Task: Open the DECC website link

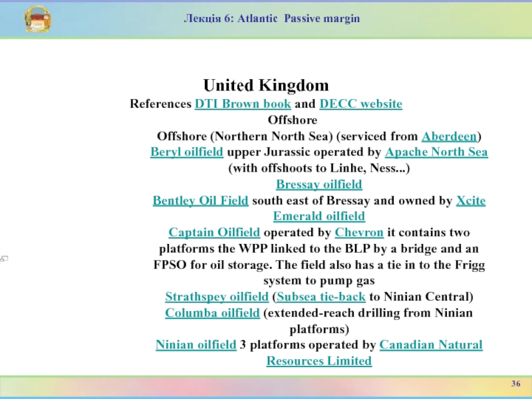Action: coord(360,104)
